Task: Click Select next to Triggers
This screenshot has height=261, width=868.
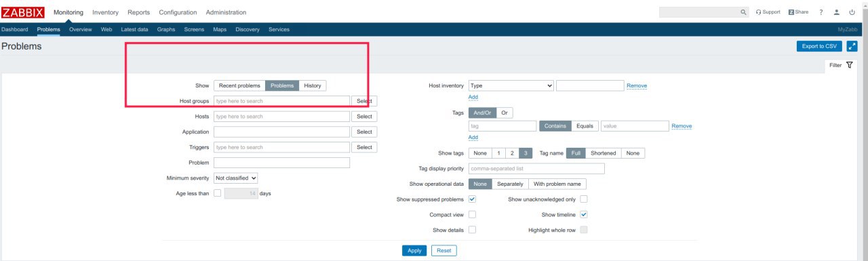Action: 364,147
